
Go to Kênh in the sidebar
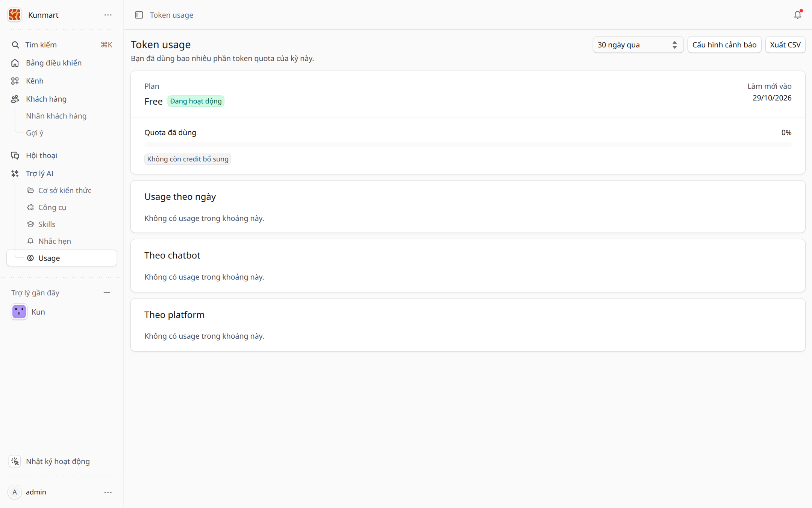(x=62, y=81)
